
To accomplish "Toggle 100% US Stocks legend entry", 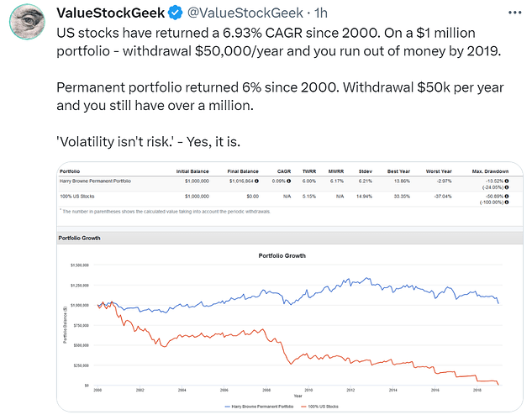I will (x=319, y=407).
